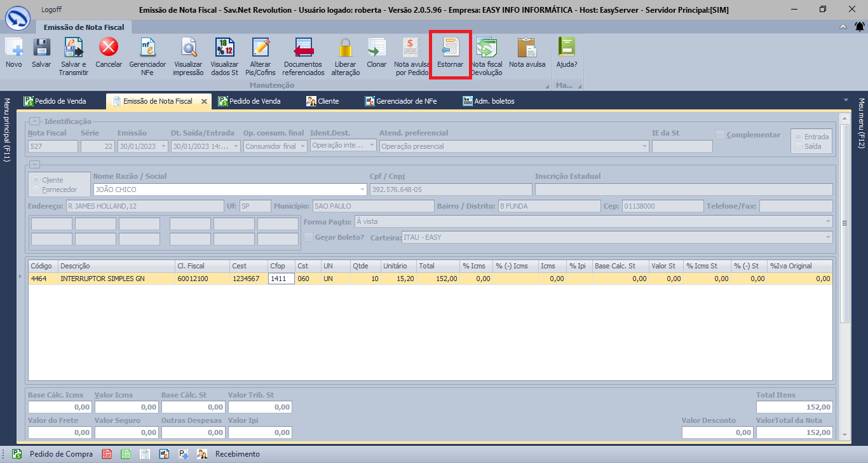Click the Valor do Frete field
The image size is (868, 463).
(60, 432)
